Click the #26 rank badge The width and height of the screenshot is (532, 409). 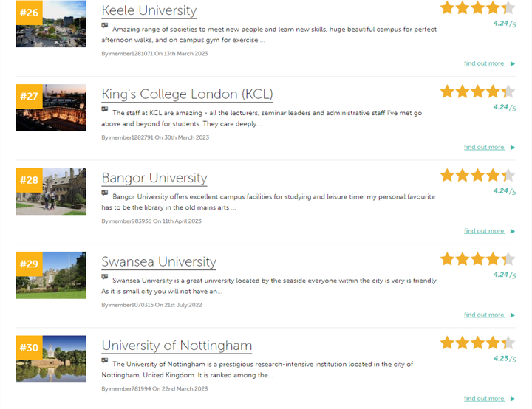click(29, 13)
